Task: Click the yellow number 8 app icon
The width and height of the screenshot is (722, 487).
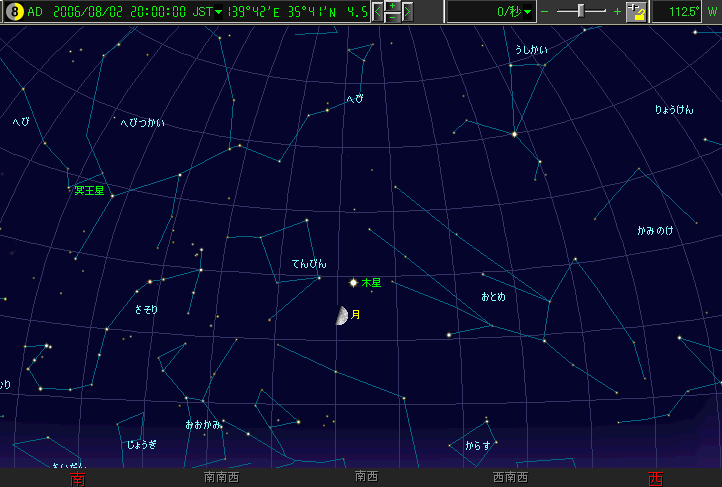Action: tap(13, 12)
